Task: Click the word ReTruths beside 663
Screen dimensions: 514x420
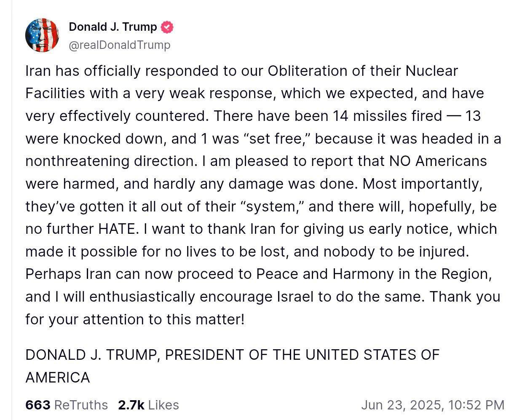Action: click(81, 405)
